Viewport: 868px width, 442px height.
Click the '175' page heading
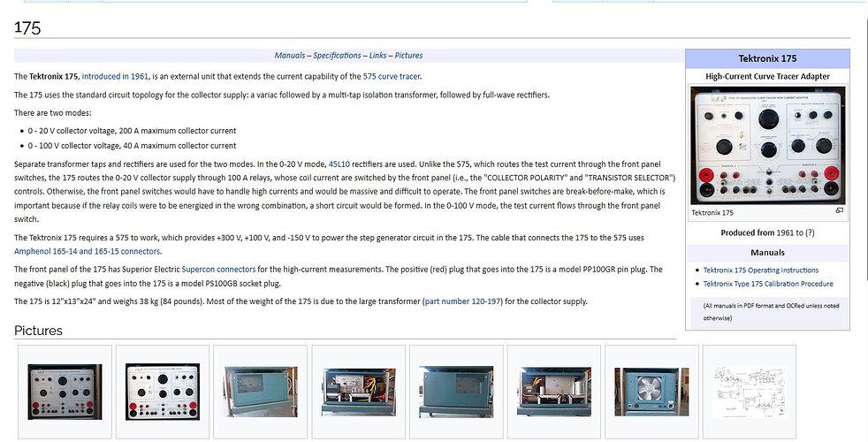pyautogui.click(x=27, y=27)
